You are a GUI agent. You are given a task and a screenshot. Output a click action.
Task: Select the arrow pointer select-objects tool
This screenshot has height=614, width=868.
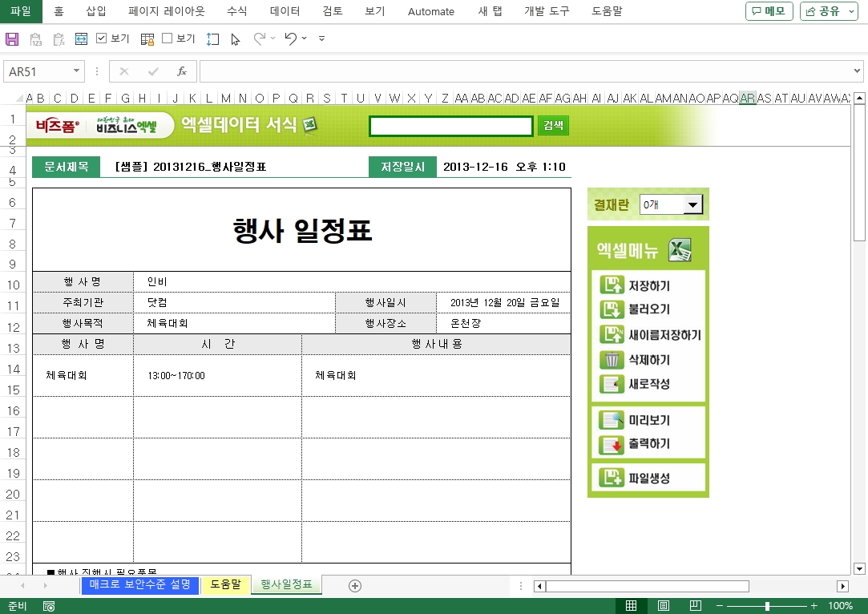tap(235, 38)
